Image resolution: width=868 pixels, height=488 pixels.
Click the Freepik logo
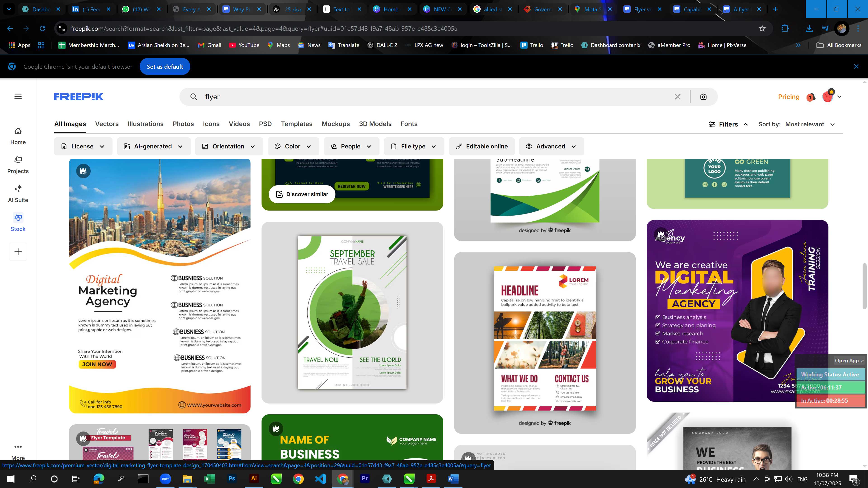click(78, 97)
